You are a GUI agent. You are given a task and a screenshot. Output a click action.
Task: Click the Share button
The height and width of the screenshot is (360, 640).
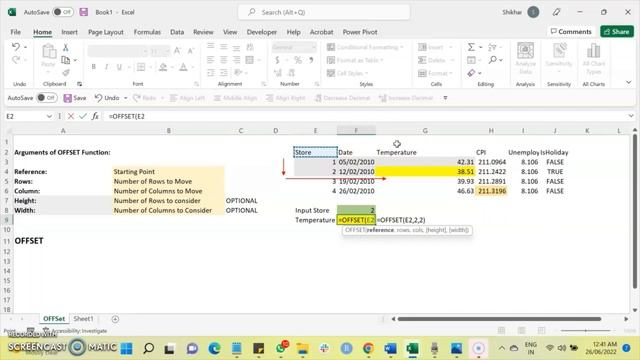[617, 31]
